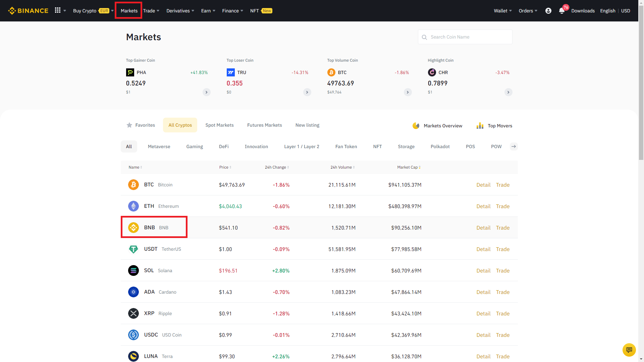Click the Search Coin Name field
Image resolution: width=644 pixels, height=362 pixels.
[x=469, y=37]
